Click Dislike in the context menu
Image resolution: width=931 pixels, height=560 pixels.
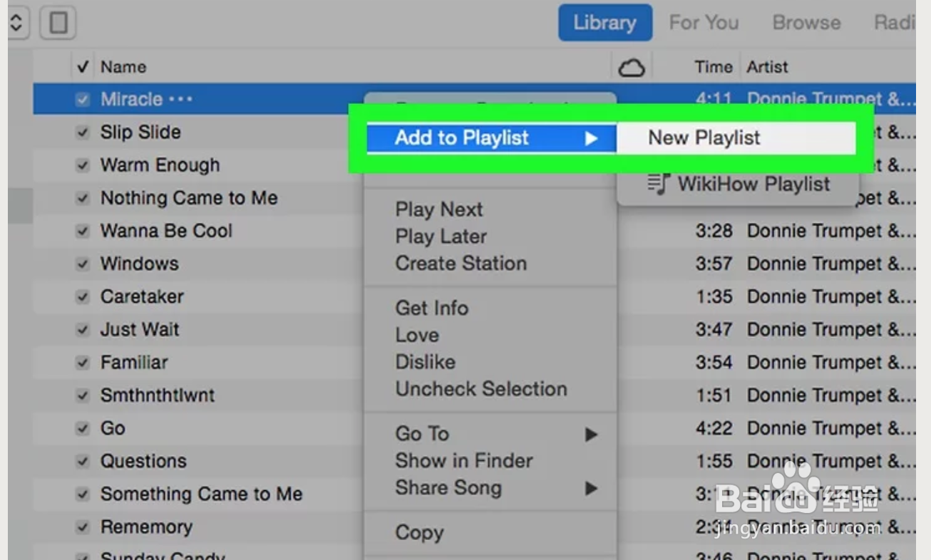click(426, 362)
